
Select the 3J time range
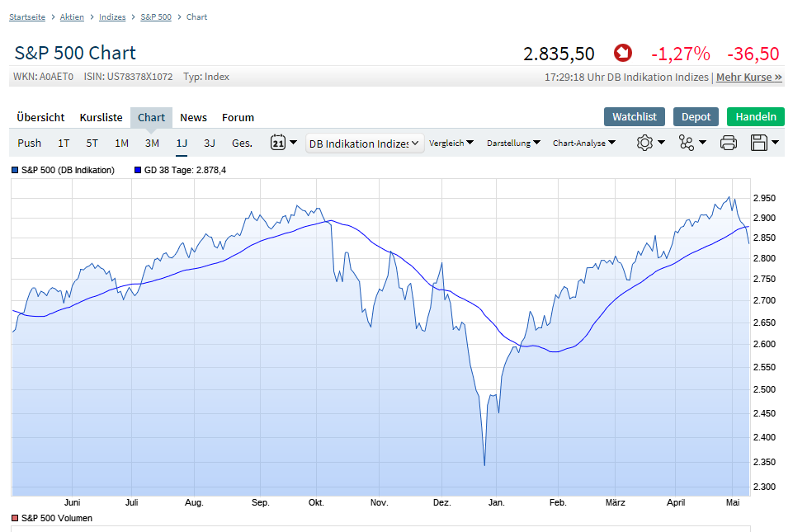(210, 144)
